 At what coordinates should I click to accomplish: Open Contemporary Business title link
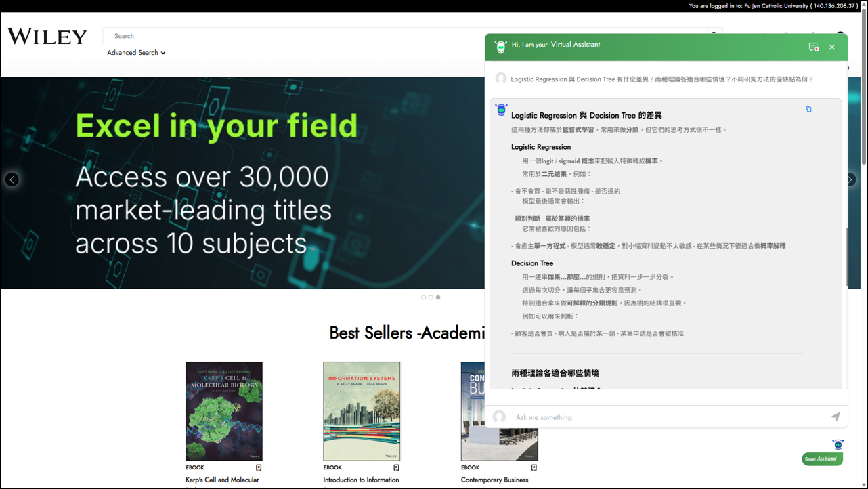click(495, 480)
